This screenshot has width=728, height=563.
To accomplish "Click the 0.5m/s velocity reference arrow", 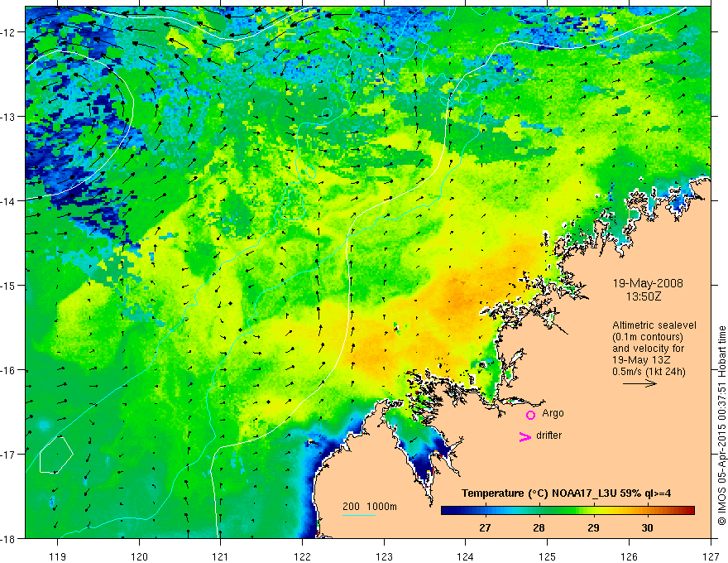I will [639, 383].
